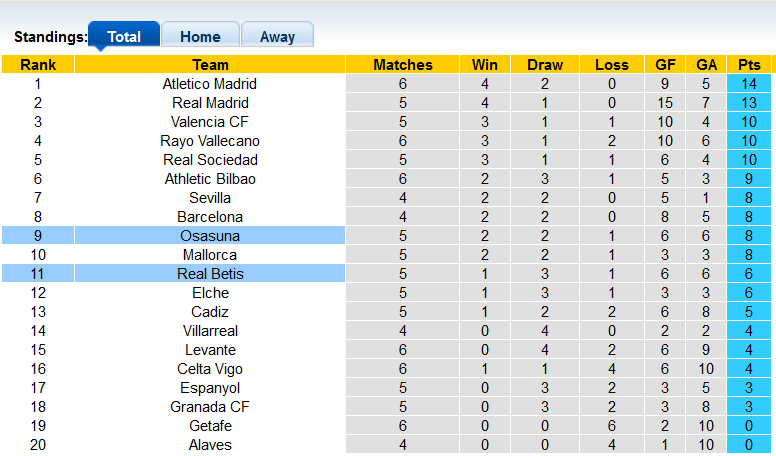Click on Rayo Vallecano team
The image size is (776, 456).
210,141
